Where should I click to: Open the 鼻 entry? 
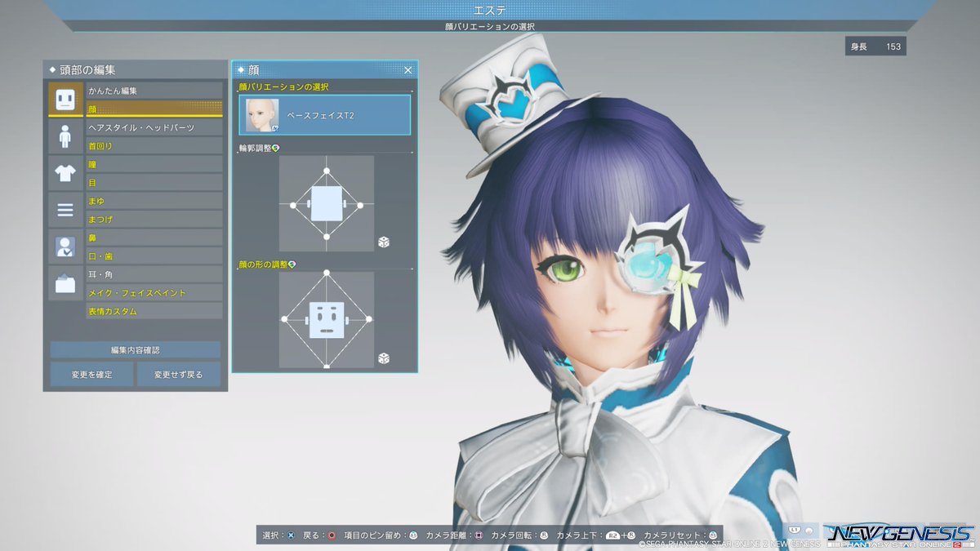[x=154, y=238]
